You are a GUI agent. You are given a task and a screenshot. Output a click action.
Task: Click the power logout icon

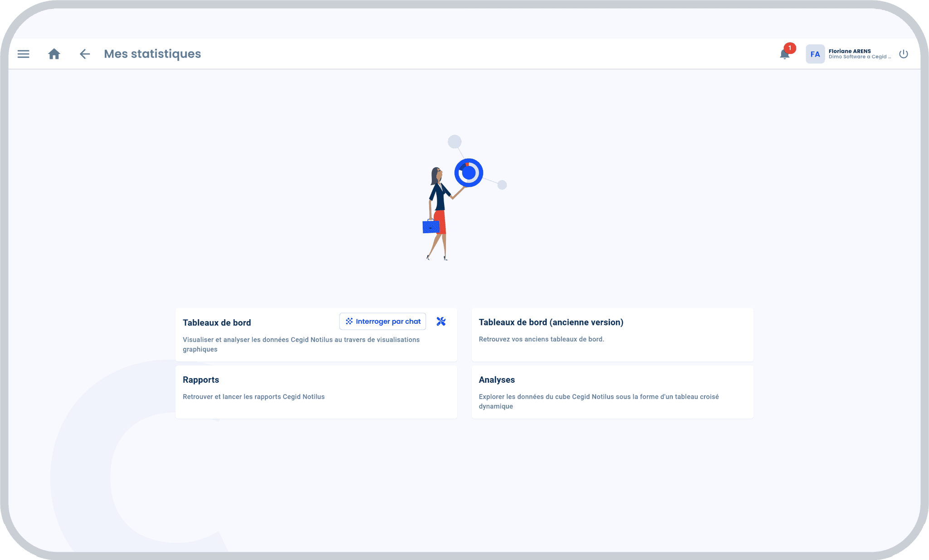[903, 54]
